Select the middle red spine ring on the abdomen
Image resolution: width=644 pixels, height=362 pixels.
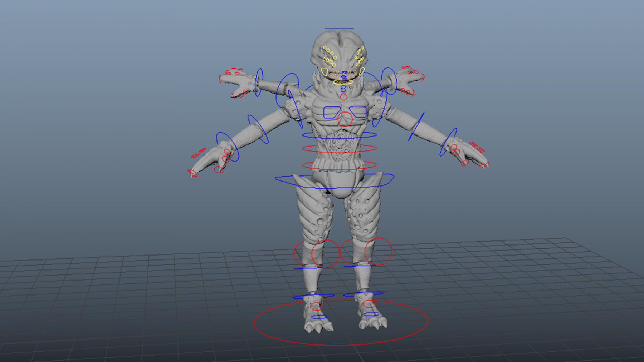[339, 148]
